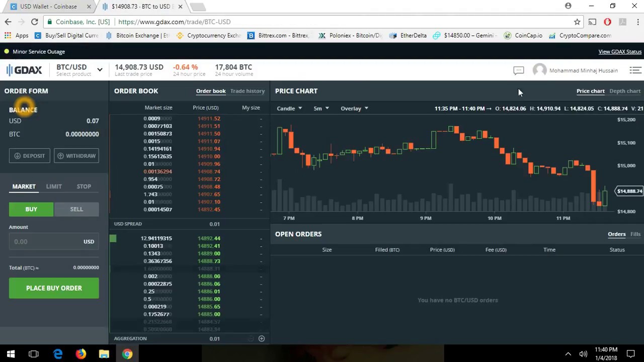The height and width of the screenshot is (362, 644).
Task: Open the 5m interval dropdown
Action: pyautogui.click(x=320, y=109)
